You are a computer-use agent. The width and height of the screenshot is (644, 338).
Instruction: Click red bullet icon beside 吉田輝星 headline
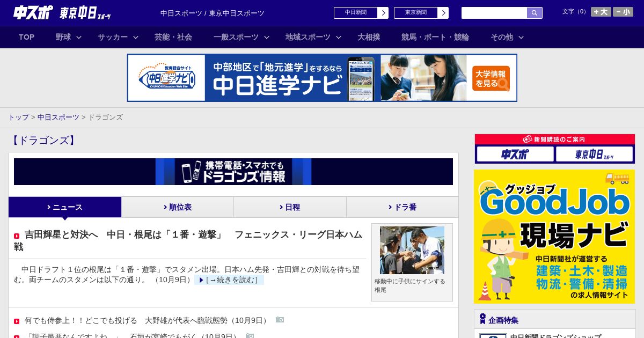point(17,236)
